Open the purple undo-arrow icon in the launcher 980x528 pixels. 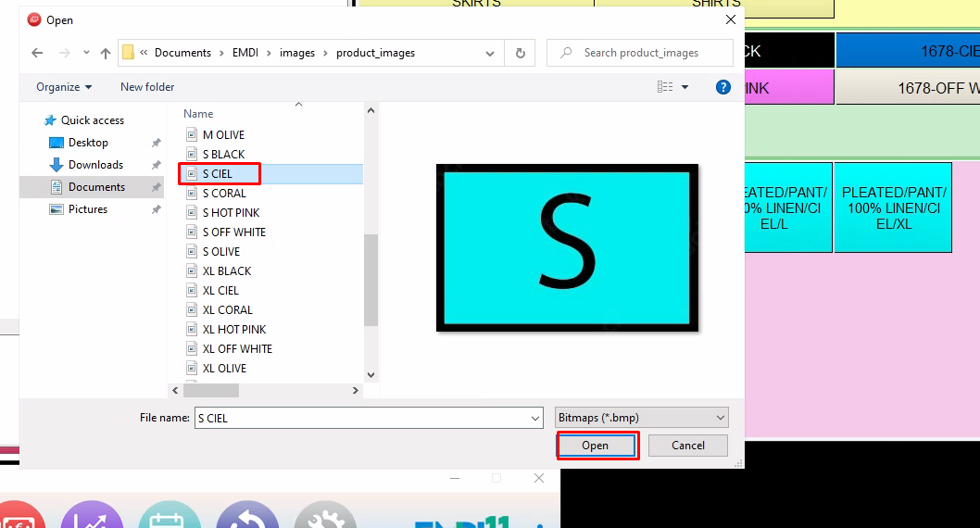(247, 515)
